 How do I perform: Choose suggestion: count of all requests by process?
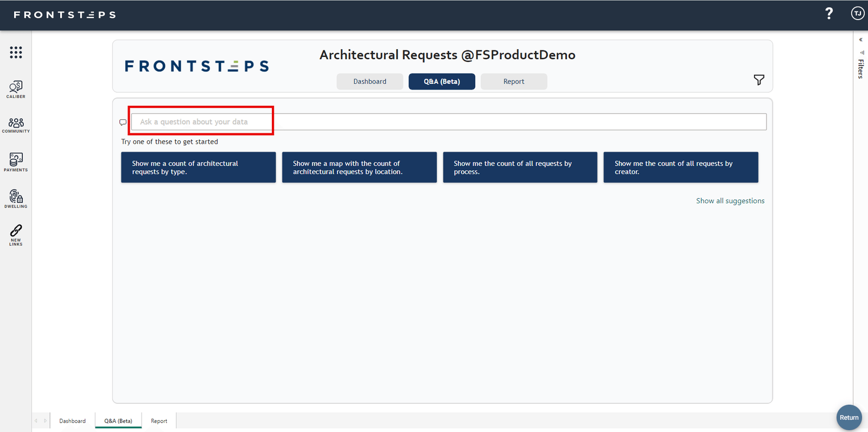[x=520, y=167]
